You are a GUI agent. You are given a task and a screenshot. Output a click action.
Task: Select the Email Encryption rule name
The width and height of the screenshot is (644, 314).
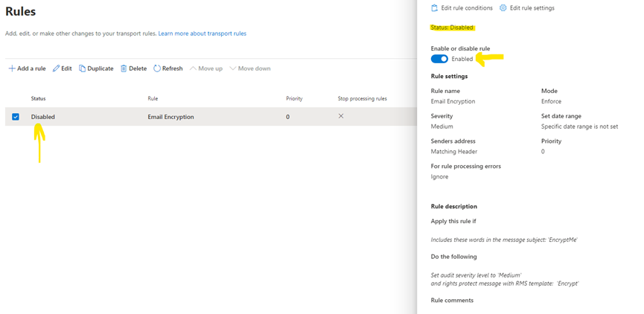coord(170,117)
